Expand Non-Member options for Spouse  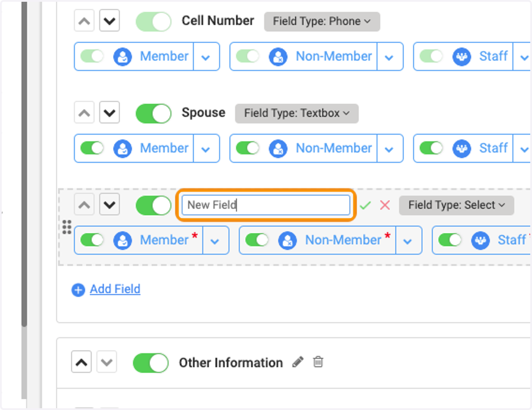click(390, 149)
